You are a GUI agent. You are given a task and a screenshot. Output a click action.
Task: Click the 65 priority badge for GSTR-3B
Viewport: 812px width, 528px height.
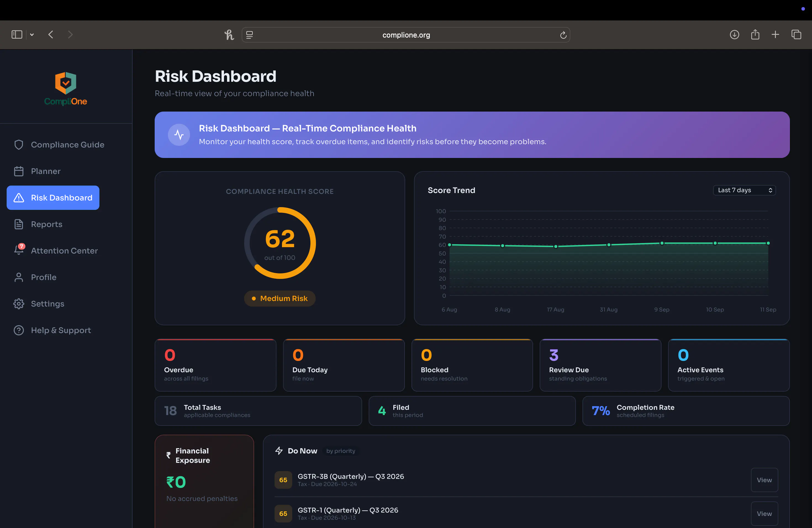[283, 480]
